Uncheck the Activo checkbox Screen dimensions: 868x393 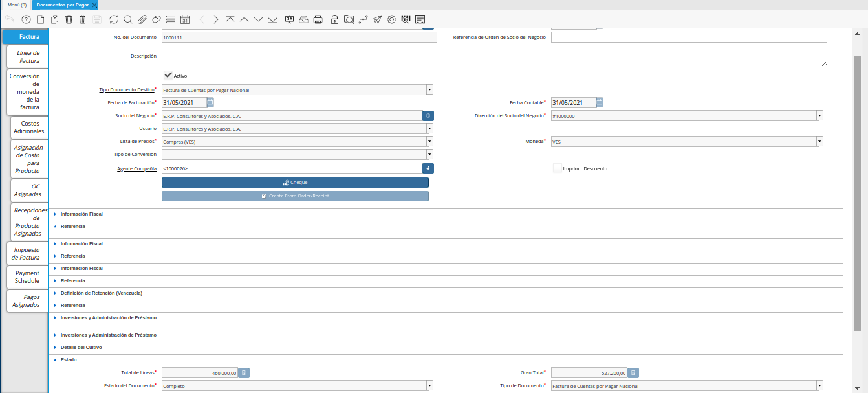168,75
